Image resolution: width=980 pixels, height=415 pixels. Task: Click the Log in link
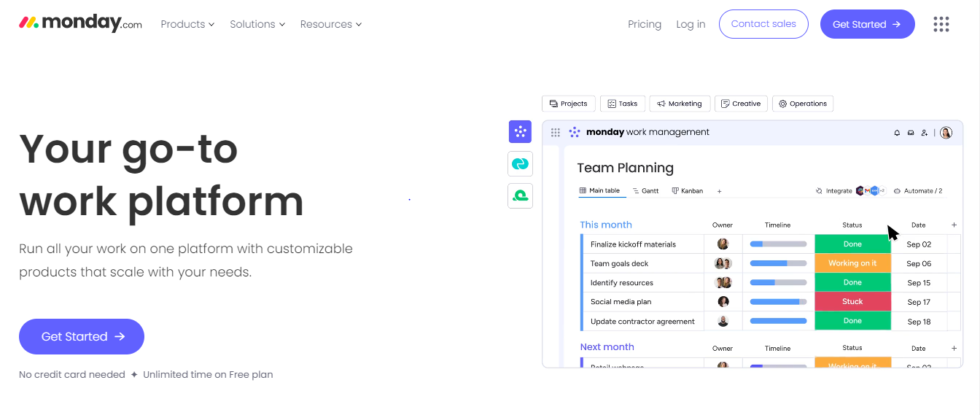(x=691, y=24)
